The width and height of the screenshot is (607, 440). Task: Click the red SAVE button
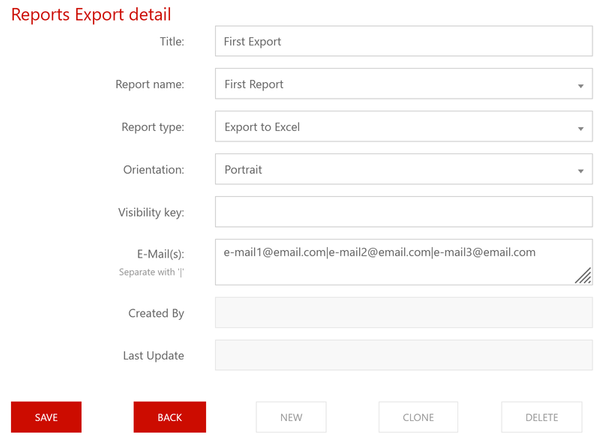coord(46,417)
